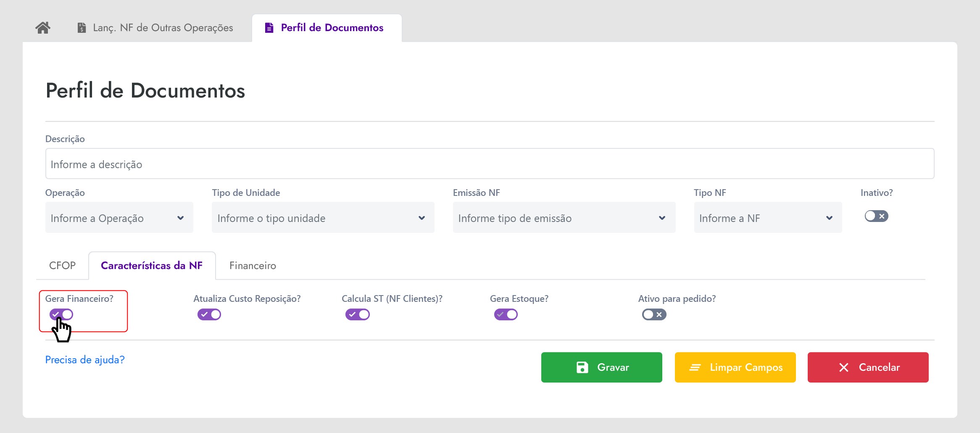Turn off Atualiza Custo Reposição? toggle
The width and height of the screenshot is (980, 433).
point(209,314)
